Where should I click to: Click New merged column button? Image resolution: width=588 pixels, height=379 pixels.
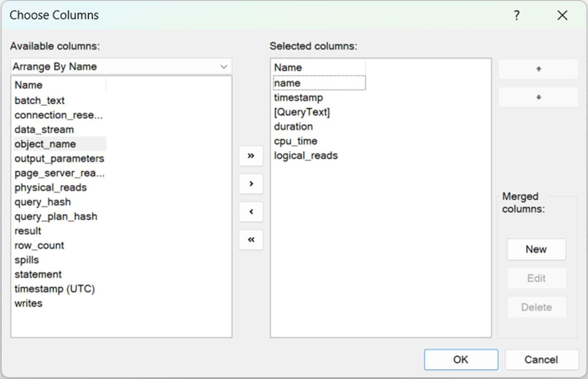pos(536,249)
